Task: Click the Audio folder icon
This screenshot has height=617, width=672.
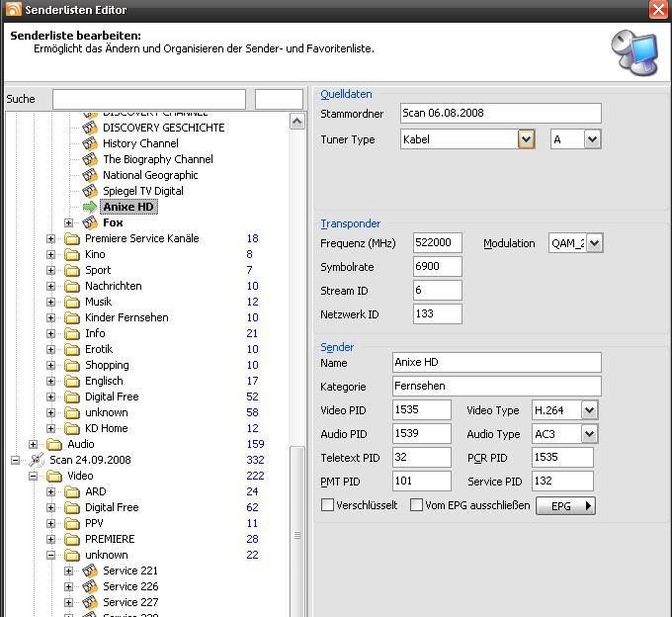Action: point(54,444)
